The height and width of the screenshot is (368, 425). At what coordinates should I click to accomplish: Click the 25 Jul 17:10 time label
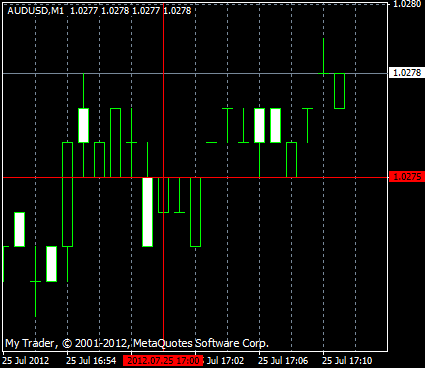point(347,361)
